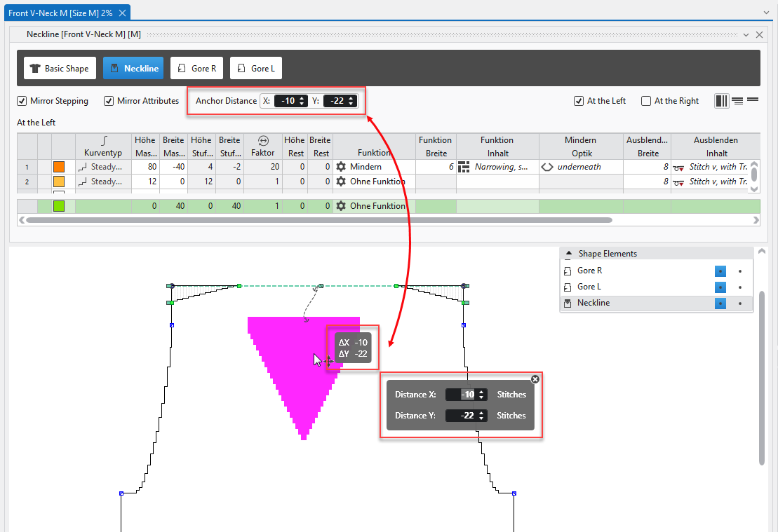Open the tab list dropdown arrow
Viewport: 778px width, 532px height.
pos(765,12)
